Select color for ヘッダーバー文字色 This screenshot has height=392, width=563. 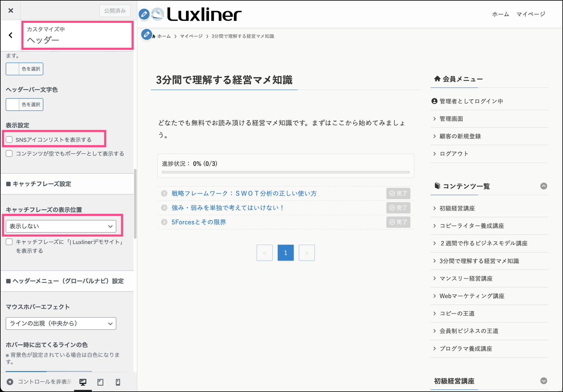(25, 104)
